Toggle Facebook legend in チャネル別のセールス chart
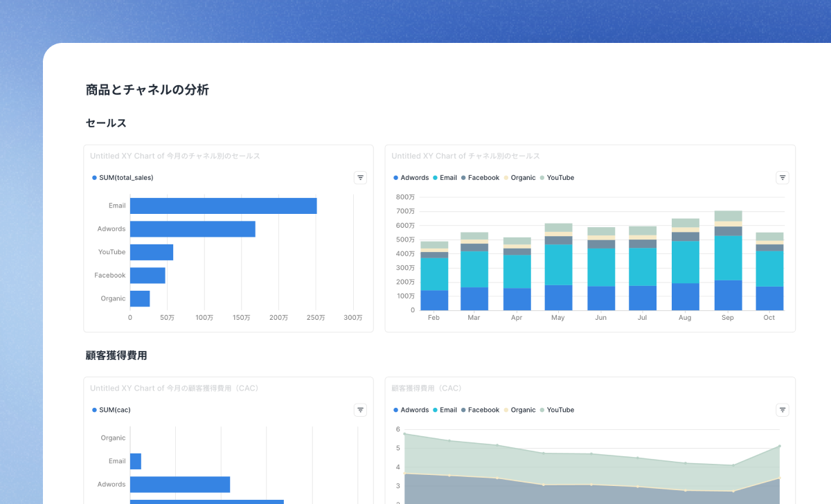 pos(480,178)
